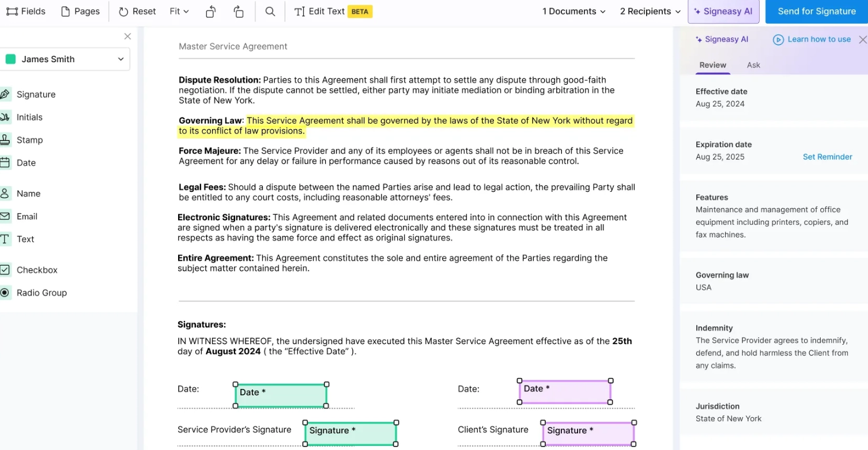The height and width of the screenshot is (450, 868).
Task: Click Send for Signature
Action: (x=816, y=11)
